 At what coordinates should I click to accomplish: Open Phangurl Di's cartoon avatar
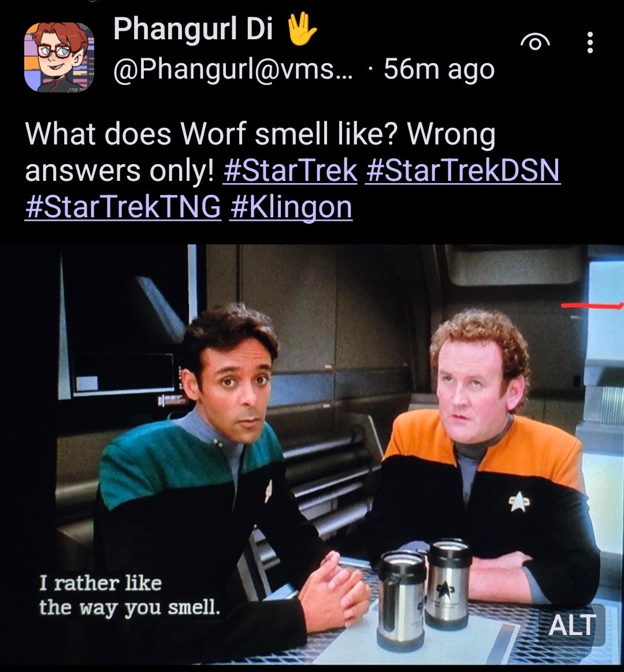[x=59, y=57]
